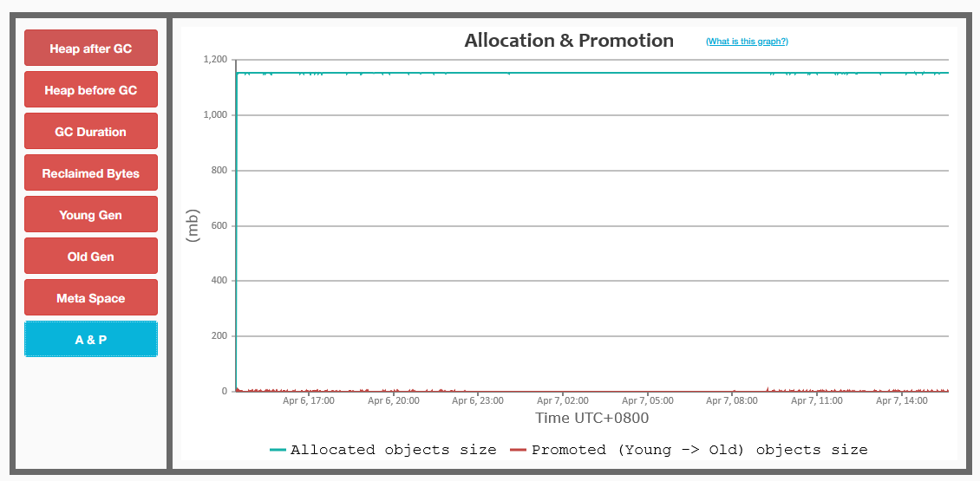Open the Heap after GC graph
The height and width of the screenshot is (481, 980).
click(x=90, y=48)
